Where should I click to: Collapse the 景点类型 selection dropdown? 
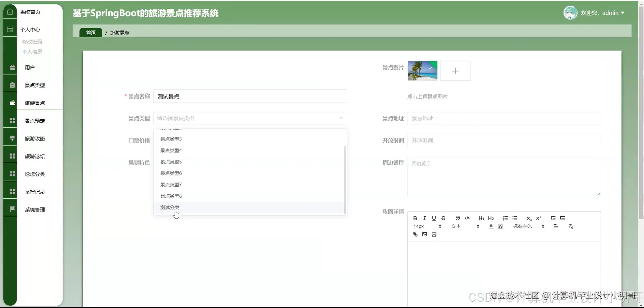click(341, 118)
